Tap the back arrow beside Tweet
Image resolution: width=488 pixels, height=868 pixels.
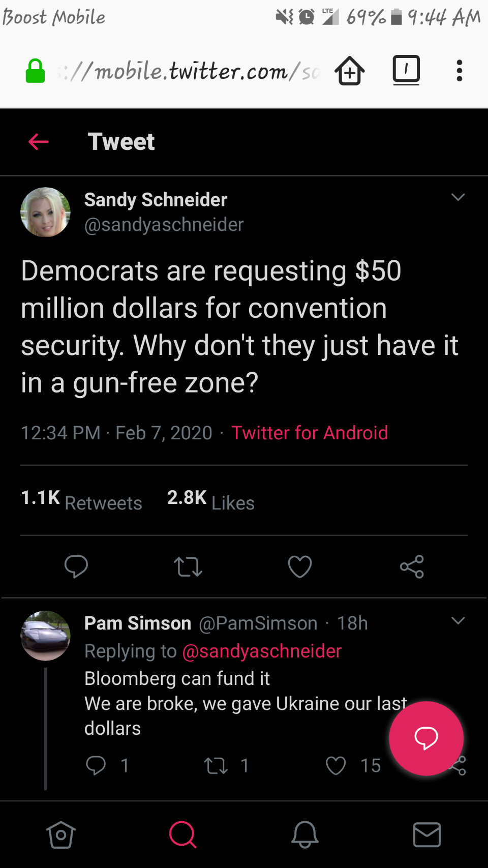39,141
